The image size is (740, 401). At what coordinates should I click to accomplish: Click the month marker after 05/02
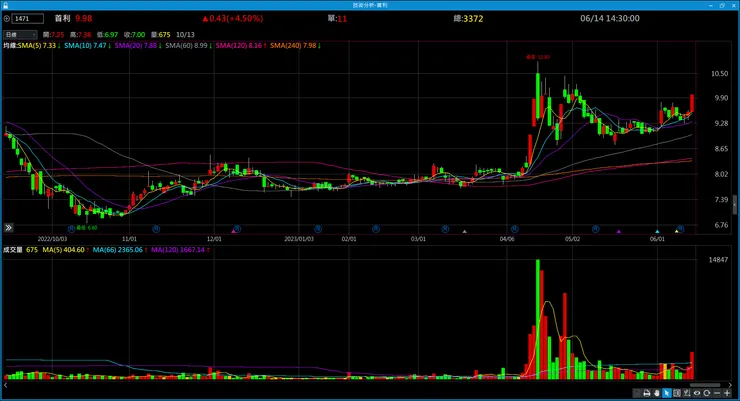(596, 229)
